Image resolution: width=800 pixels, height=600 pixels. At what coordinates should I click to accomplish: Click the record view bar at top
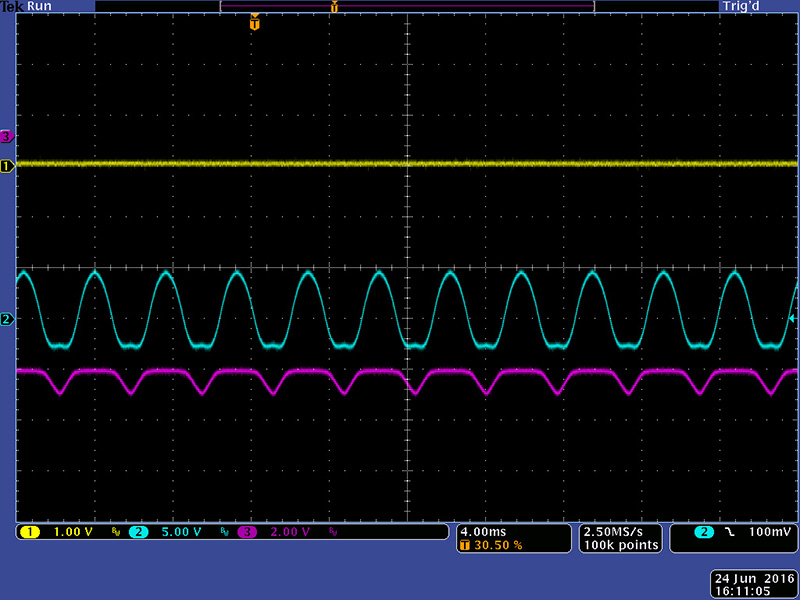pos(407,6)
